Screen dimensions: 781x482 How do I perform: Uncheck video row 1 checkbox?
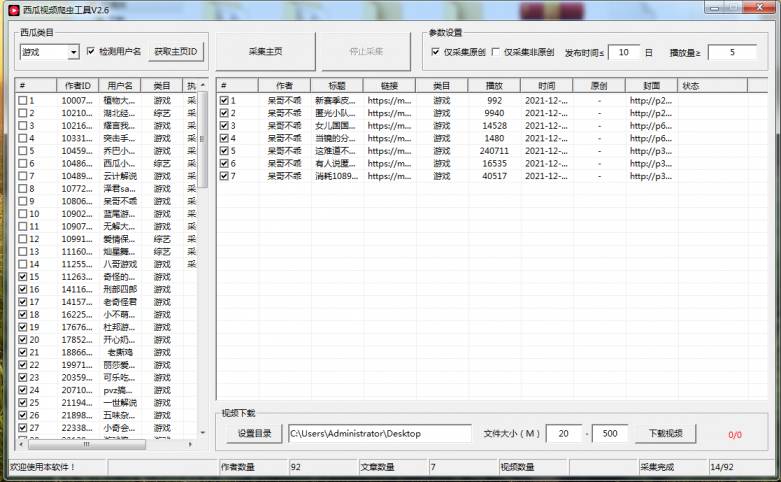tap(224, 101)
